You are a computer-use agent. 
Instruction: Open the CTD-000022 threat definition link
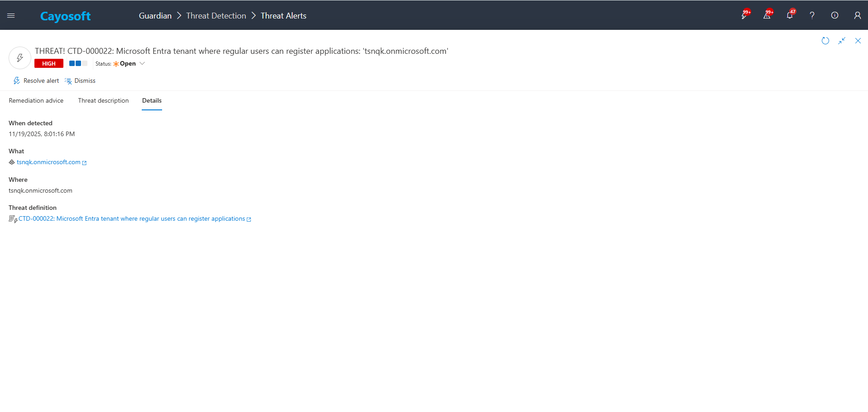point(131,219)
